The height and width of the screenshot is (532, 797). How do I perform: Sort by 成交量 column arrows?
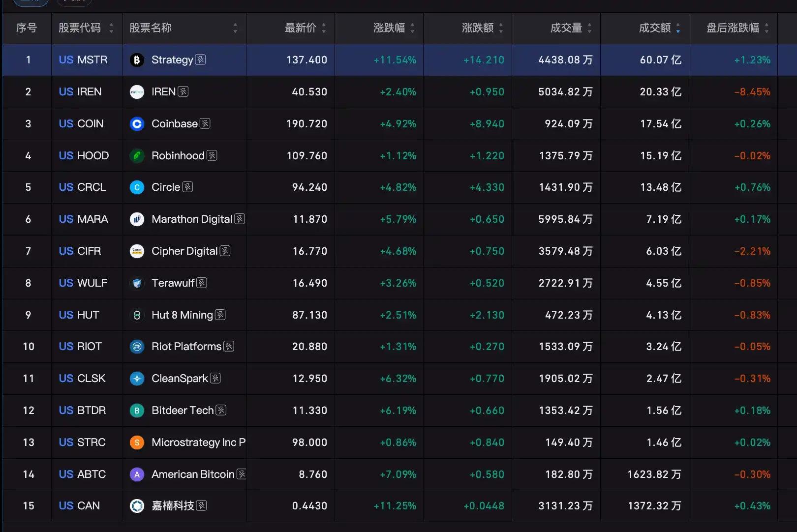589,28
